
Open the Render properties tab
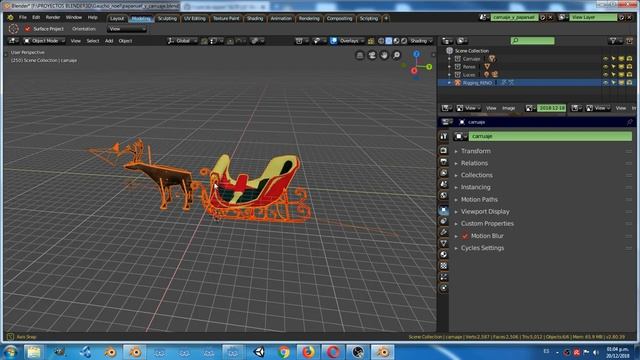click(x=444, y=151)
